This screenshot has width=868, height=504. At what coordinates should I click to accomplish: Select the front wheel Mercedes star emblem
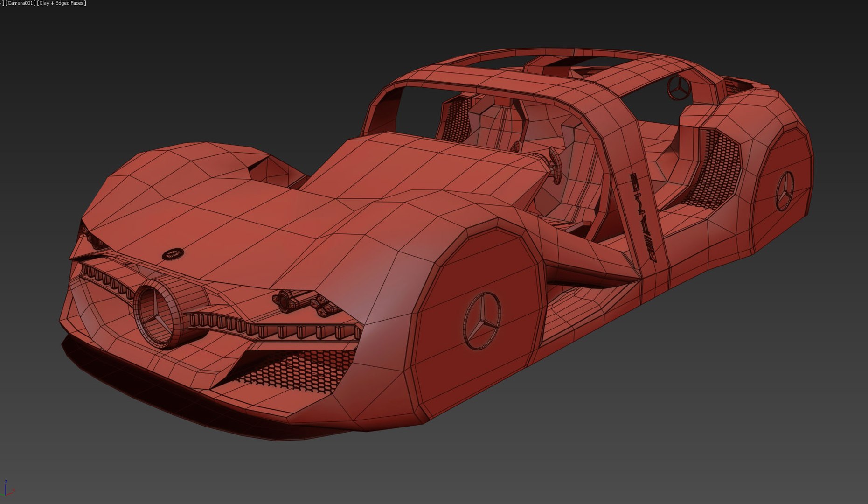click(482, 321)
